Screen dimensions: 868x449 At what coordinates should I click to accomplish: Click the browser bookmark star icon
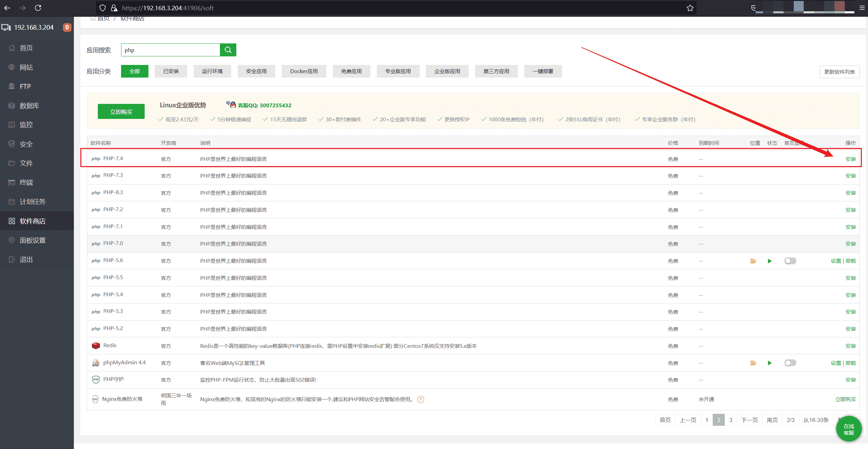pos(690,8)
